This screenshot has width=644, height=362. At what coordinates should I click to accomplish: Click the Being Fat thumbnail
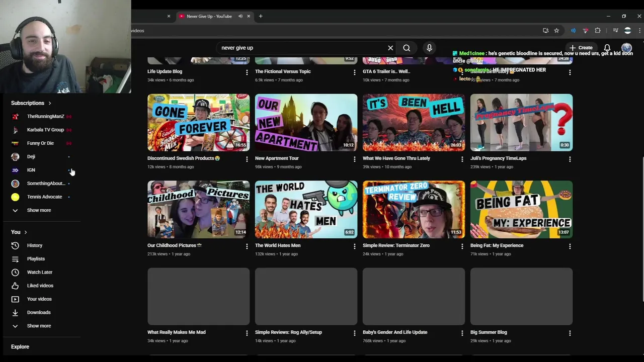click(521, 209)
